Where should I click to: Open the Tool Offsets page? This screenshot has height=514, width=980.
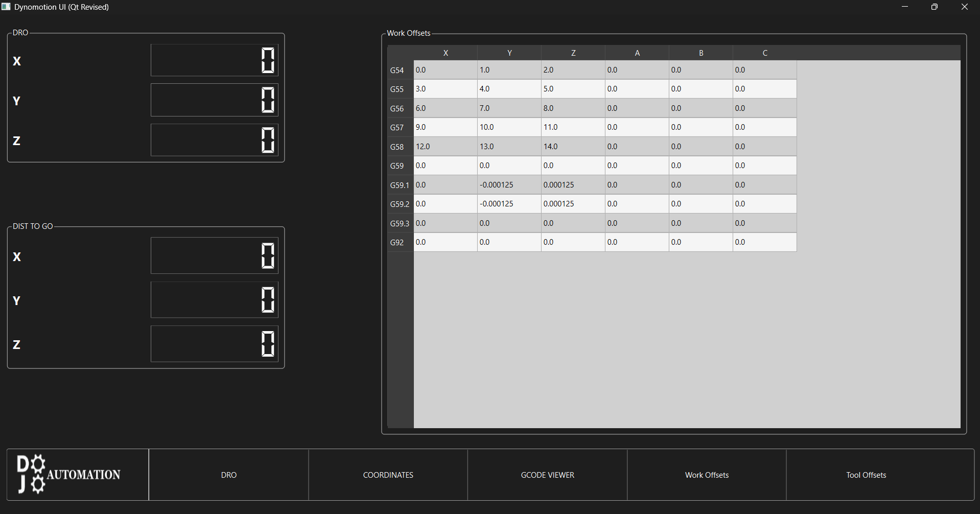(866, 475)
